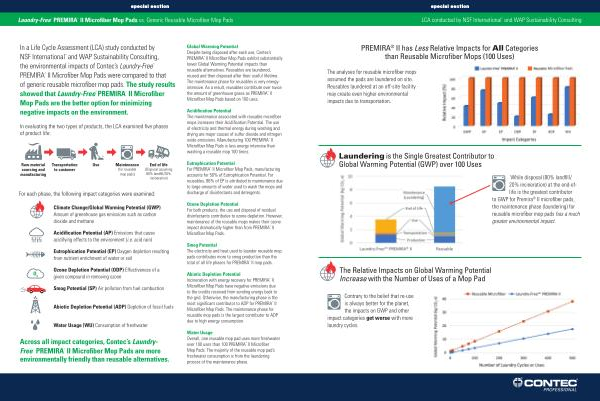This screenshot has height=401, width=600.
Task: Click the 'Across all impact categories' green conclusion text
Action: coord(95,350)
